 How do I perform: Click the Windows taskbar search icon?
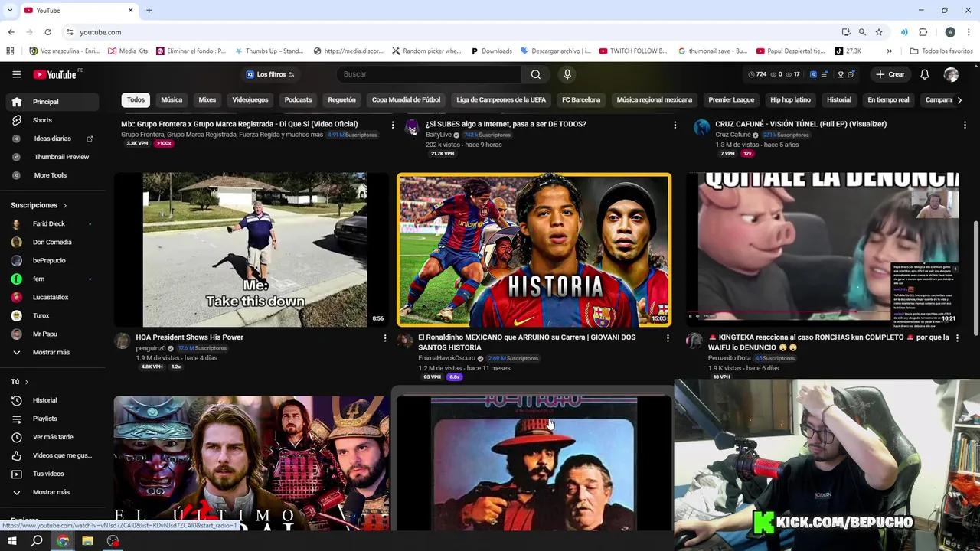[x=37, y=541]
